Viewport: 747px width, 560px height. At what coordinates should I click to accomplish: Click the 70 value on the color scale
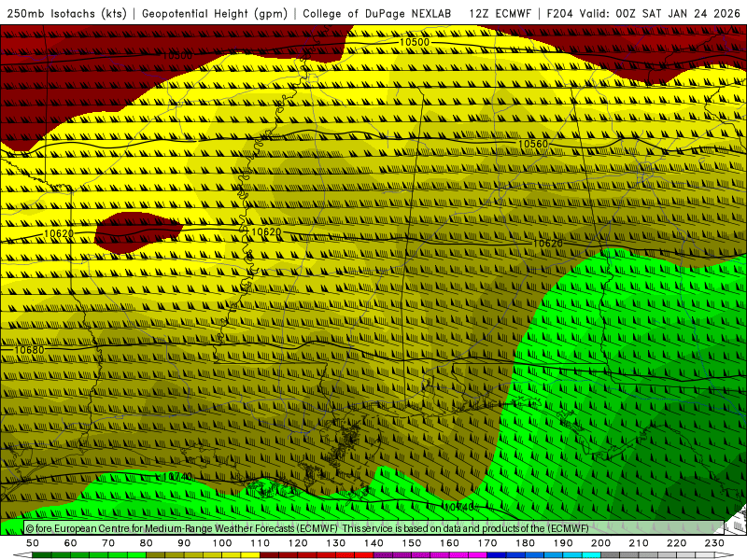[x=108, y=543]
